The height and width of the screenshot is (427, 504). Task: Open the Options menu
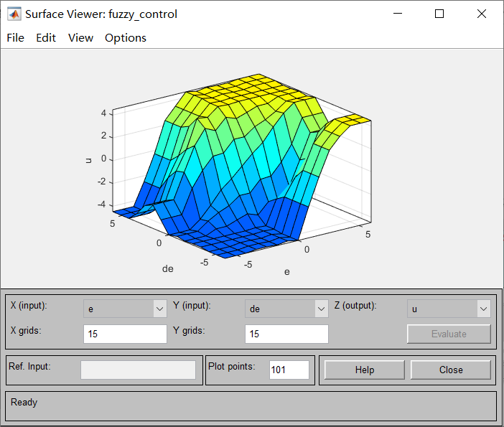click(126, 38)
